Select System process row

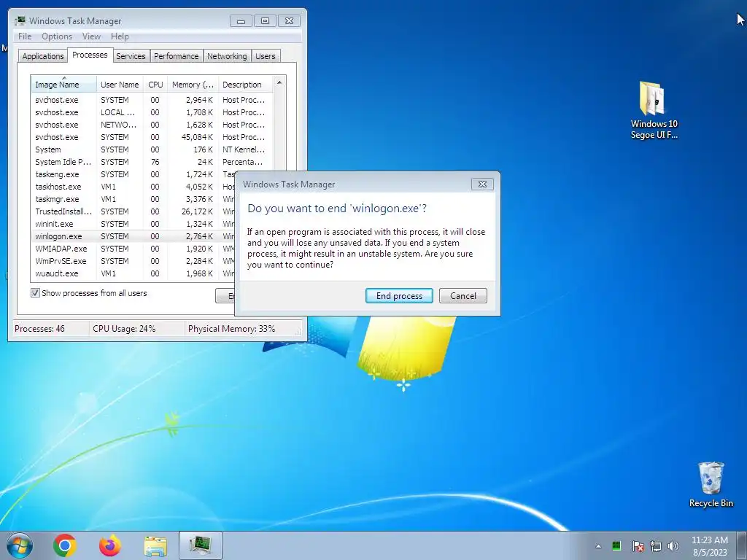click(x=152, y=149)
